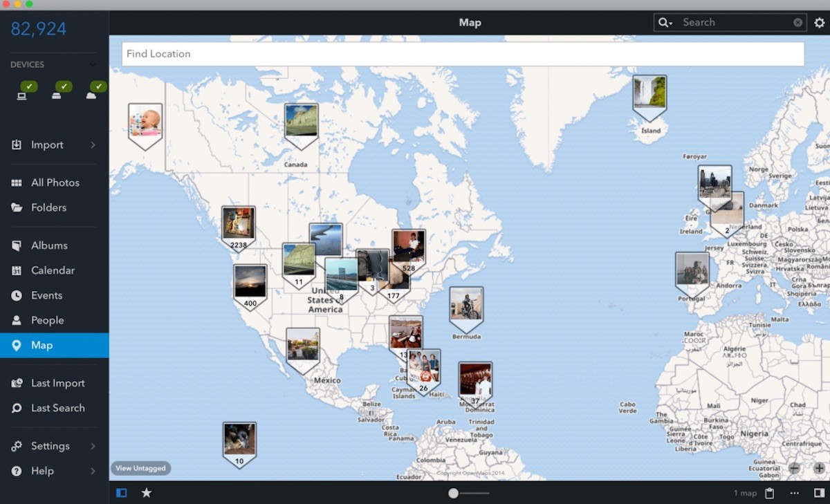Open the map pin labeled 11
Image resolution: width=830 pixels, height=504 pixels.
coord(298,265)
